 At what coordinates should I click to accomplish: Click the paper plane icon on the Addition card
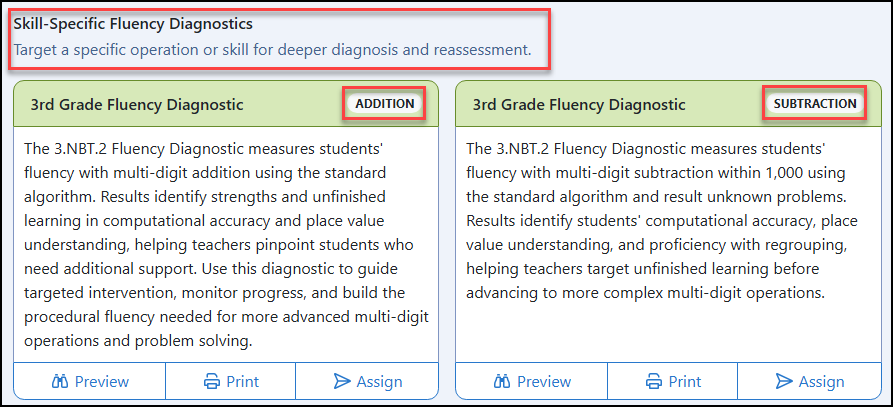(342, 381)
